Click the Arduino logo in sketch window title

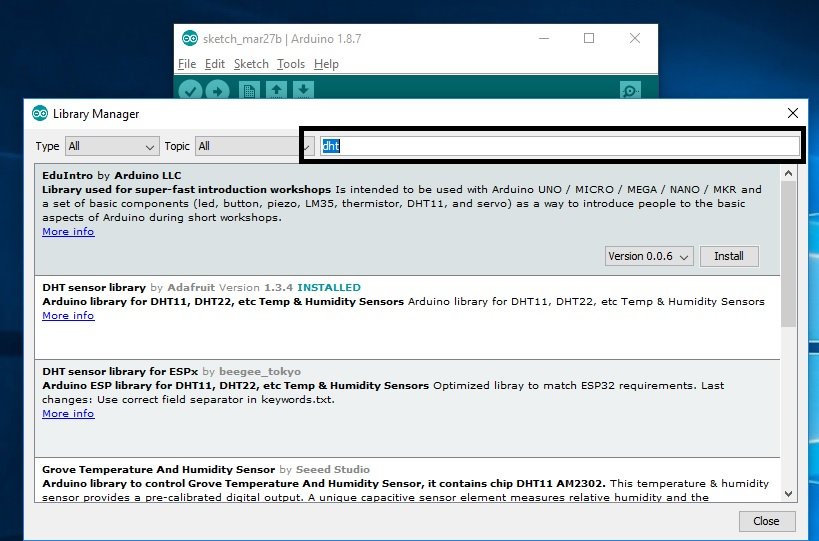pos(190,38)
